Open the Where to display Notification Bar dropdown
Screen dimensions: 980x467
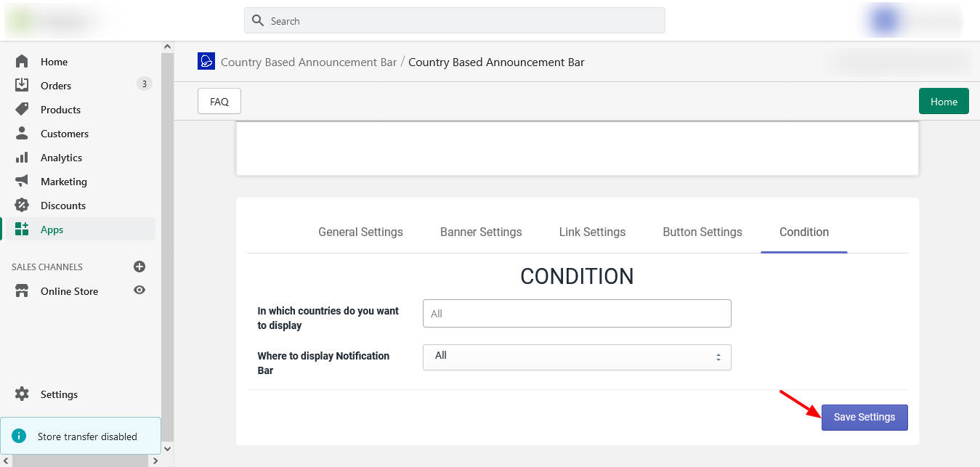576,357
